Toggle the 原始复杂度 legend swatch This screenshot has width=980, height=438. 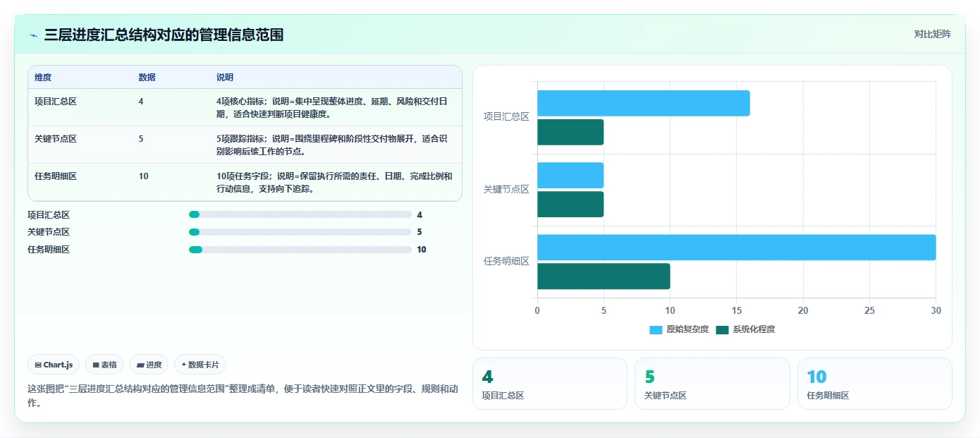(x=656, y=329)
